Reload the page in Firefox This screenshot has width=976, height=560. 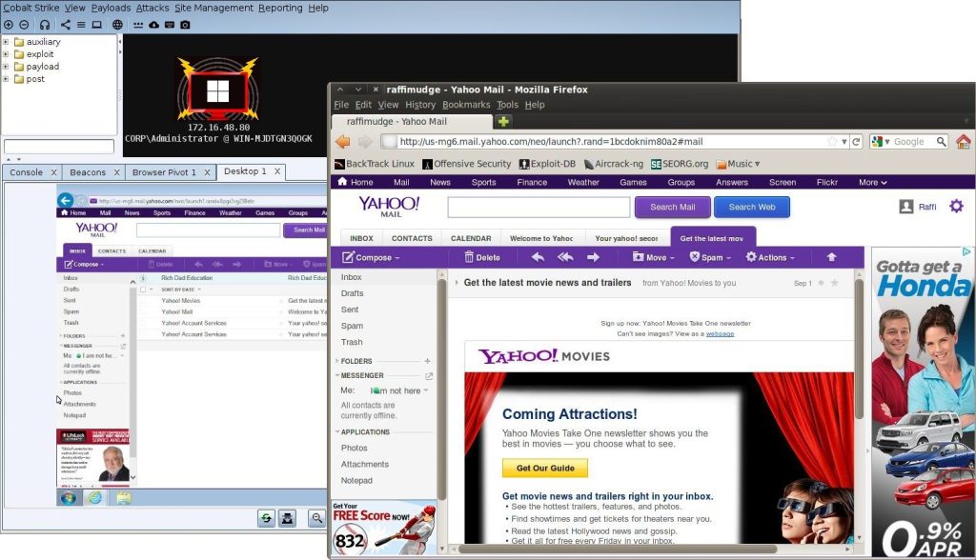pyautogui.click(x=857, y=142)
